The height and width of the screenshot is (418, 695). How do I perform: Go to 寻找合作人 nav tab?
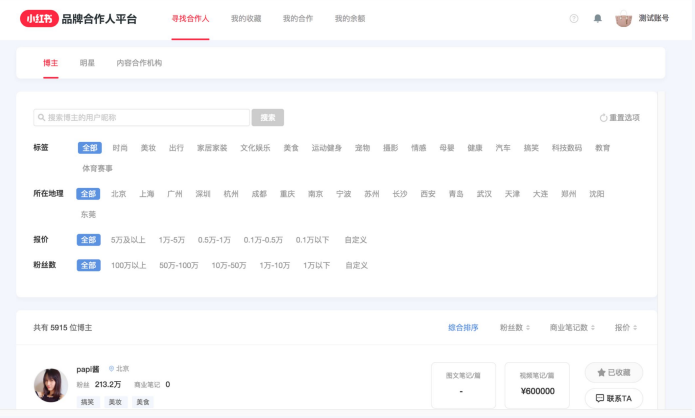[190, 19]
